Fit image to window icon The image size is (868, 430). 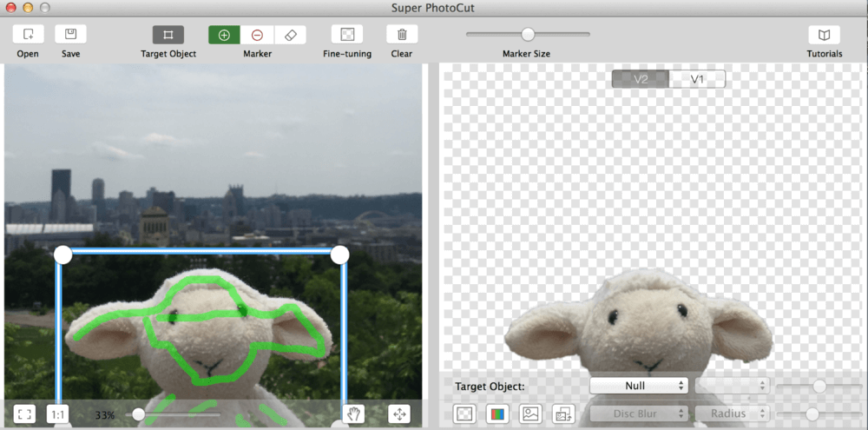[x=24, y=414]
